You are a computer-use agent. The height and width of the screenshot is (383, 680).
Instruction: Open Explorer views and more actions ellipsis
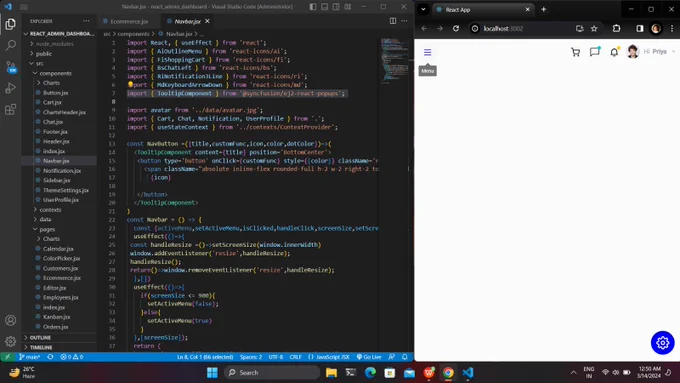coord(86,21)
